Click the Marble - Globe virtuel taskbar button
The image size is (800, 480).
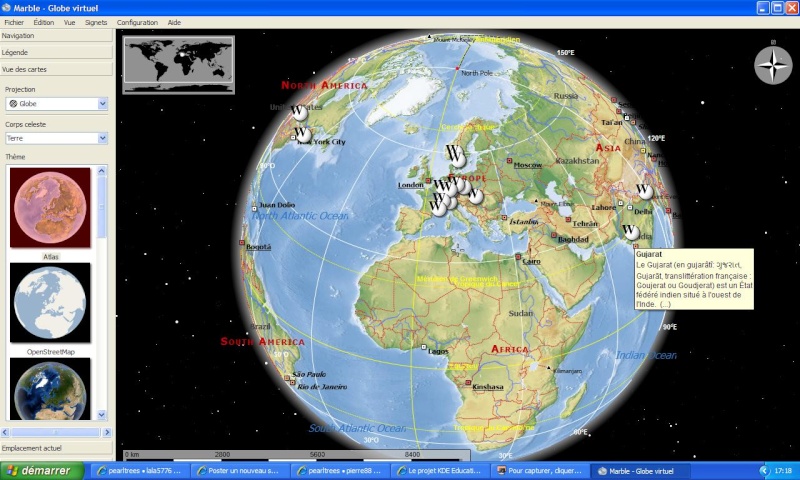639,471
